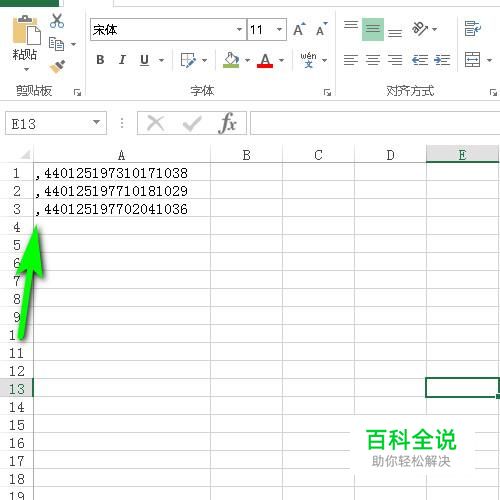Select row 15 header

pos(17,425)
